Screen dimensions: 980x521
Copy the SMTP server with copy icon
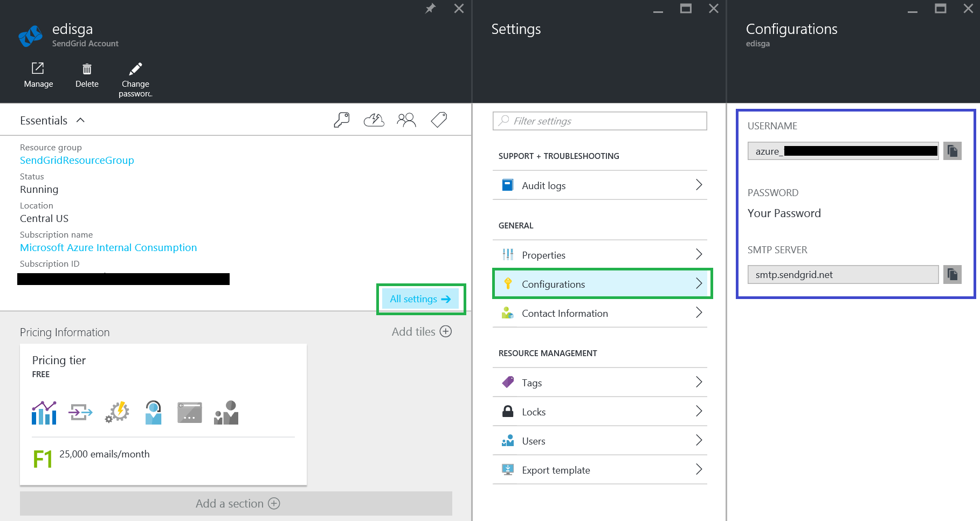coord(953,274)
